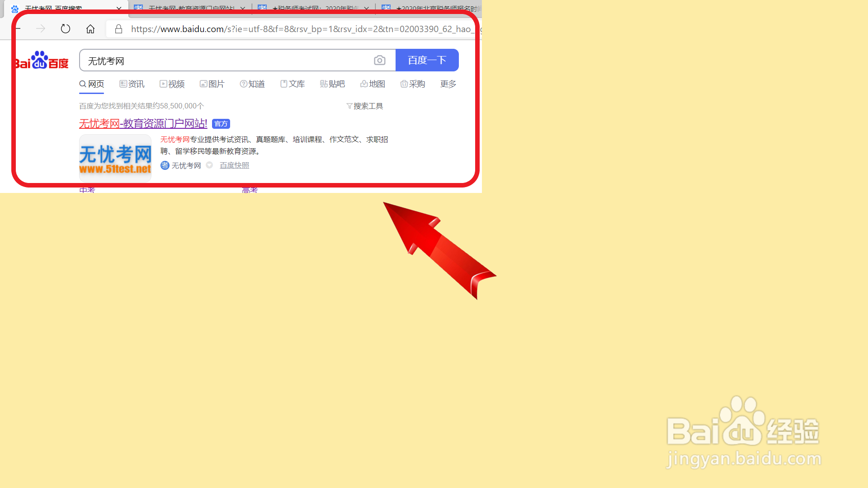Go to browser home page icon
This screenshot has width=868, height=488.
coord(90,29)
